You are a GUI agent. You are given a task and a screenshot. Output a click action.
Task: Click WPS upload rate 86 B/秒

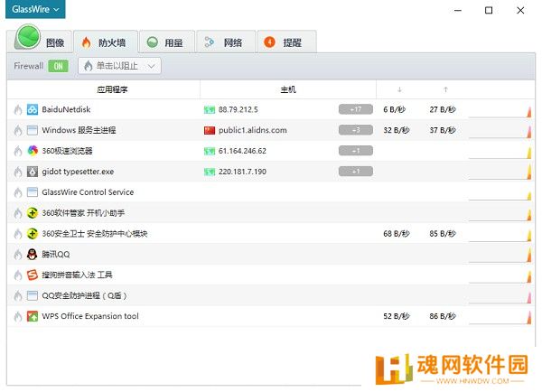click(443, 316)
